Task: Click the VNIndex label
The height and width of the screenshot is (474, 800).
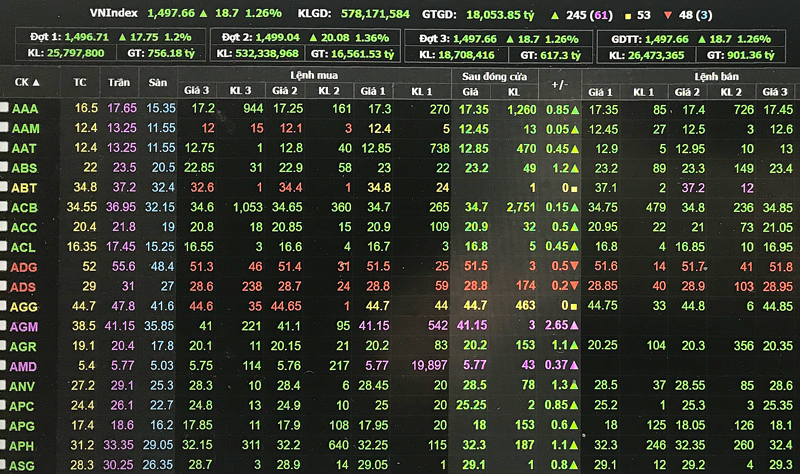Action: (x=114, y=13)
